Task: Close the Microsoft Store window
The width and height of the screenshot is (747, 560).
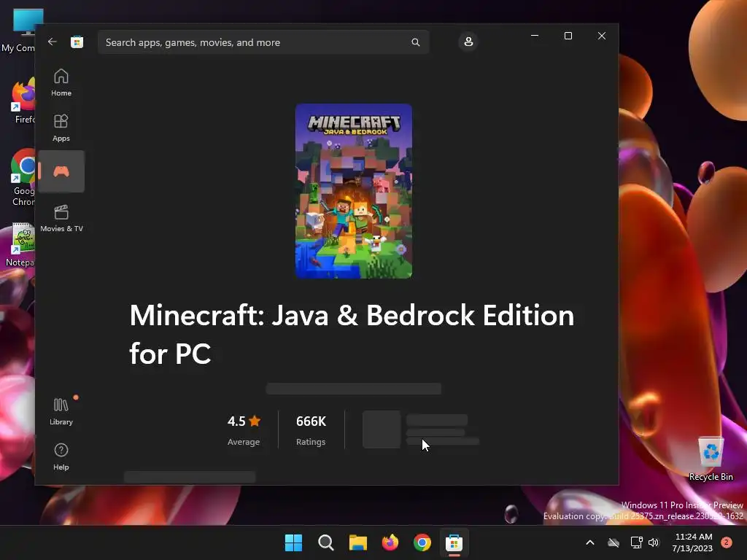Action: click(602, 36)
